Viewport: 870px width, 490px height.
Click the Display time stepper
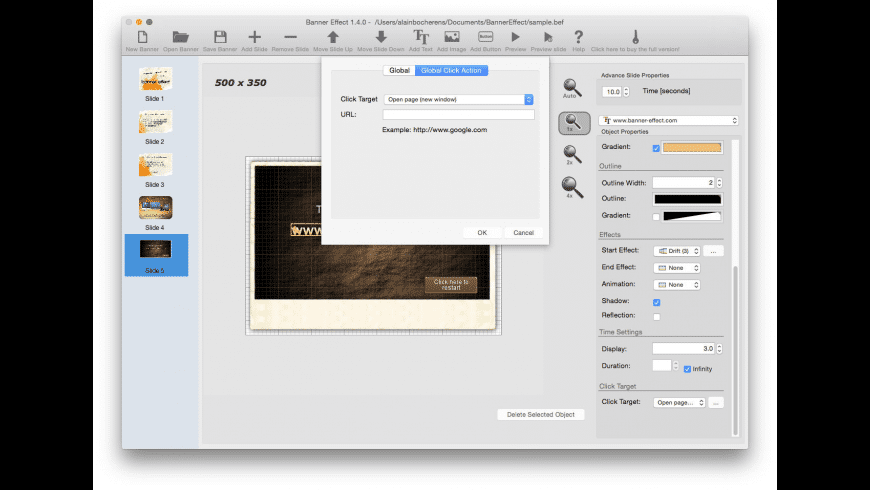pos(720,348)
